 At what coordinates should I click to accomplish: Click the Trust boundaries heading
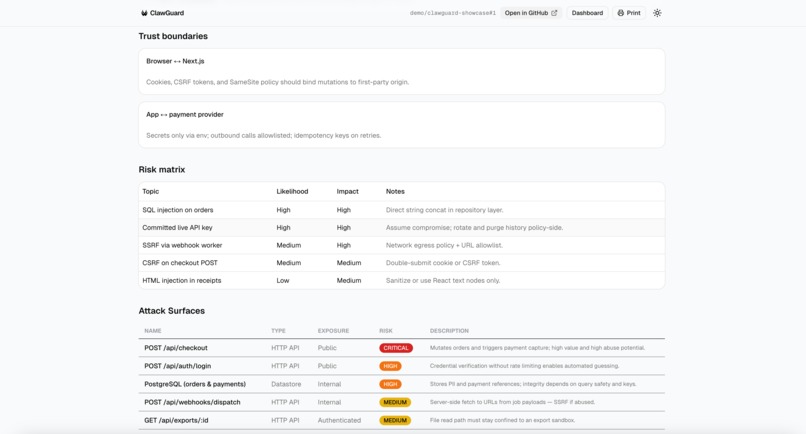[173, 36]
